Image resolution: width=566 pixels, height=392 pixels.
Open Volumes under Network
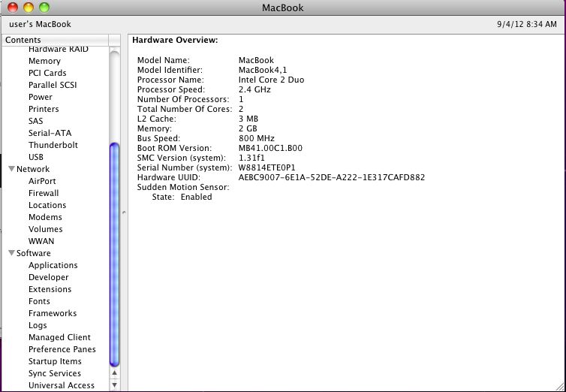(x=46, y=229)
